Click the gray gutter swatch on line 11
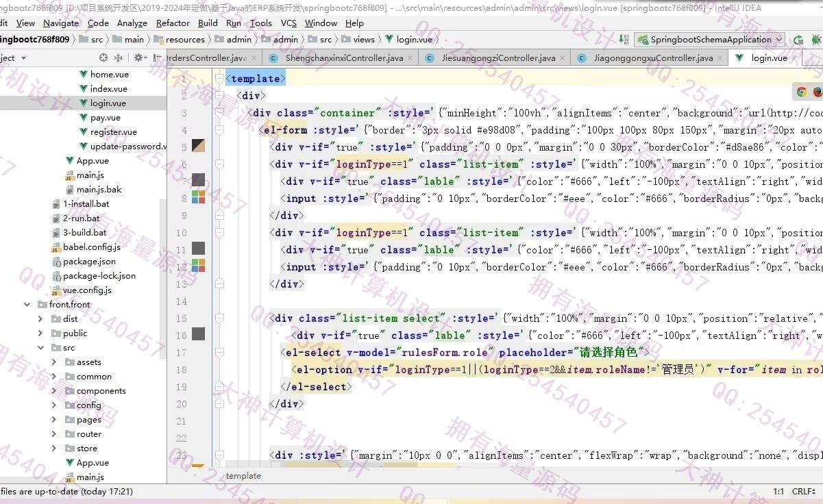The width and height of the screenshot is (823, 504). click(198, 248)
